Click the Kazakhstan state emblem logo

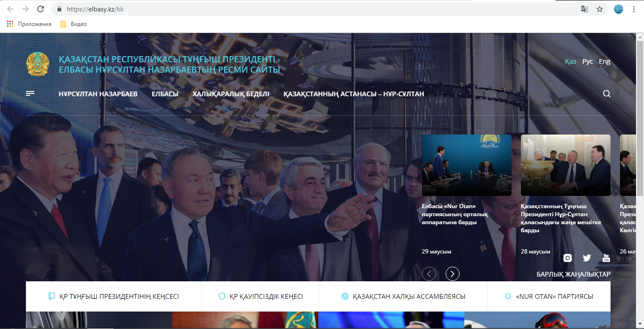click(x=38, y=64)
